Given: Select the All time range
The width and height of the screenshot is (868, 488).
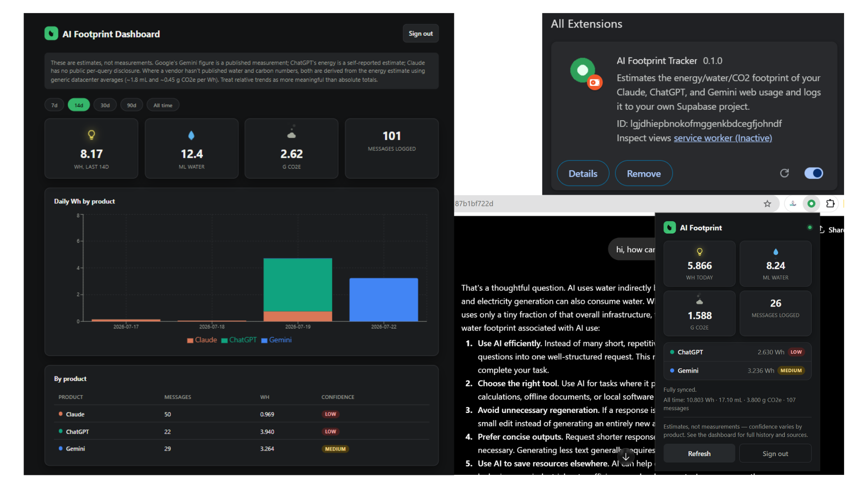Looking at the screenshot, I should pyautogui.click(x=163, y=105).
